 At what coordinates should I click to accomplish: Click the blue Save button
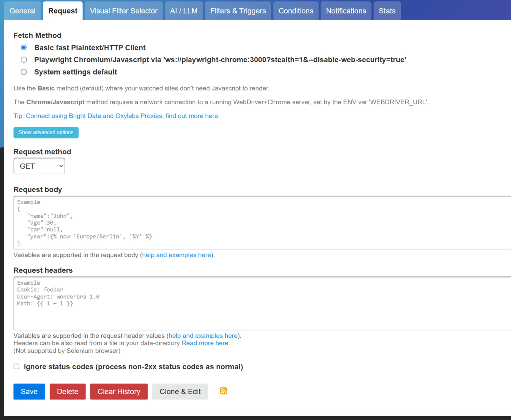pyautogui.click(x=29, y=391)
